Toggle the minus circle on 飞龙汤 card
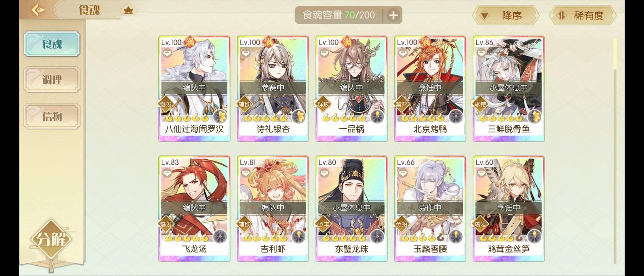The image size is (644, 276). [167, 173]
